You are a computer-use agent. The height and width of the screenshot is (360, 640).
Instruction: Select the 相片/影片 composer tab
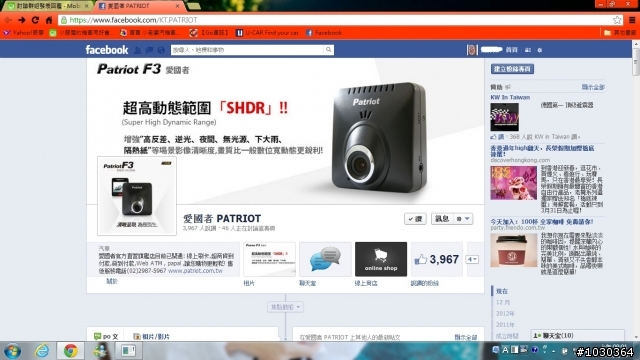[x=151, y=336]
